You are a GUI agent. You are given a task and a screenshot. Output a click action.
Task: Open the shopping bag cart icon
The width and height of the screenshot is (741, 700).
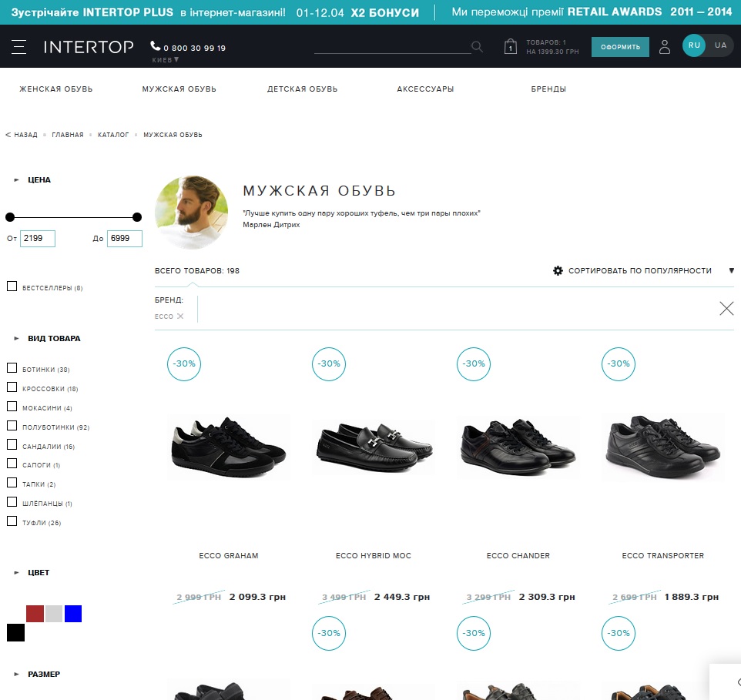[511, 46]
